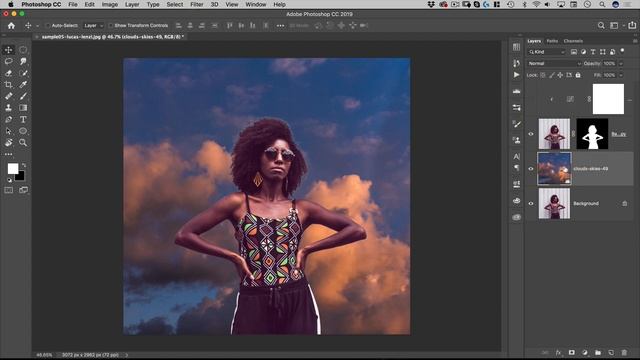Open the Edit Toolbar three-dots menu
The width and height of the screenshot is (640, 360).
point(9,154)
